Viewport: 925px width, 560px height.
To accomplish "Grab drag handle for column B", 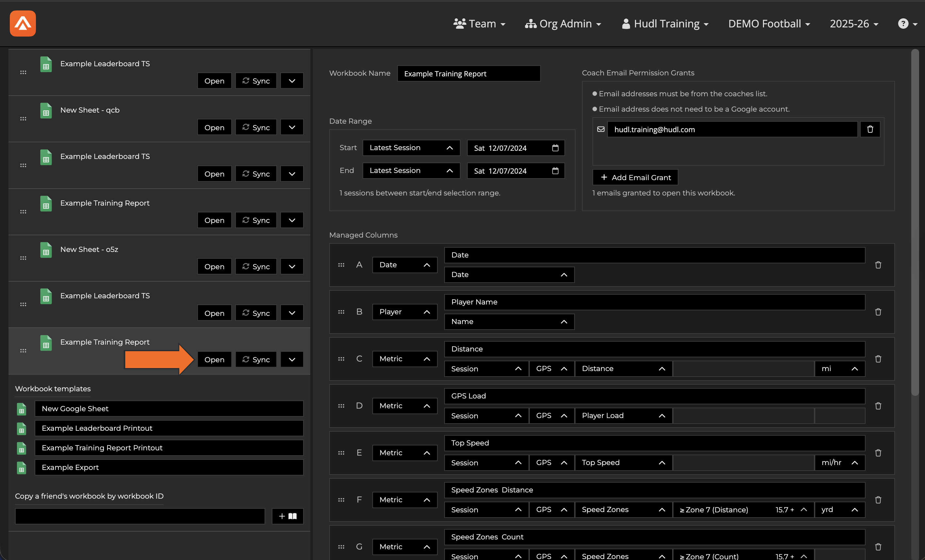I will (x=341, y=312).
